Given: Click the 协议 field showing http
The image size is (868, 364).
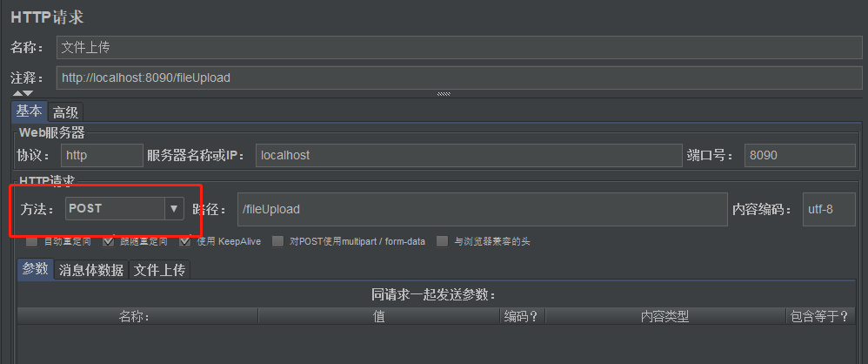Looking at the screenshot, I should click(x=102, y=155).
